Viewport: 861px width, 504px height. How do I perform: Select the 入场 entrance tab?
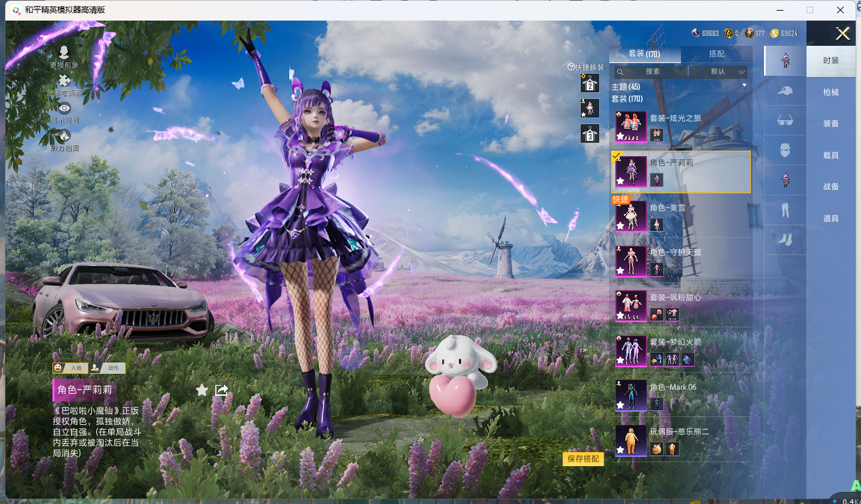click(70, 368)
